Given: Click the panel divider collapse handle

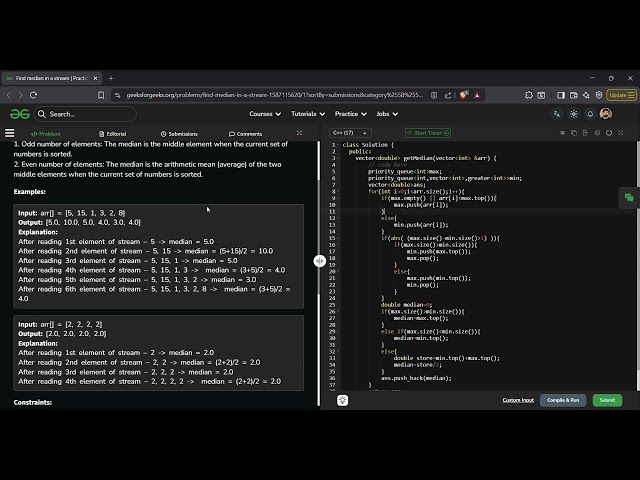Looking at the screenshot, I should (320, 261).
